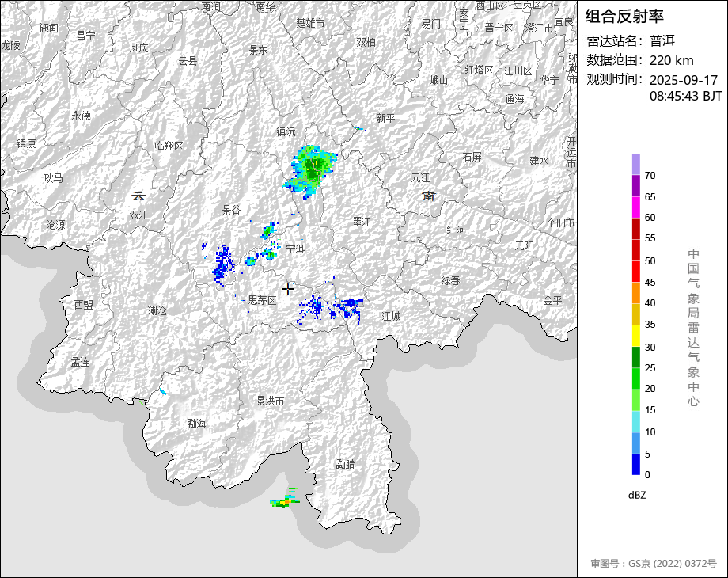The width and height of the screenshot is (728, 578).
Task: Click the 墨江 map label
Action: tap(362, 222)
